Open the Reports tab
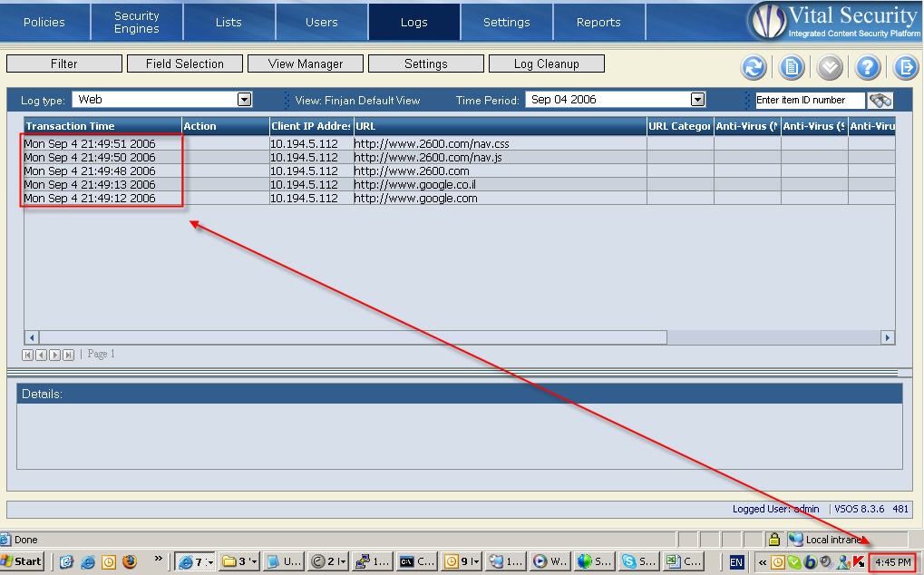Viewport: 924px width, 575px height. [598, 22]
